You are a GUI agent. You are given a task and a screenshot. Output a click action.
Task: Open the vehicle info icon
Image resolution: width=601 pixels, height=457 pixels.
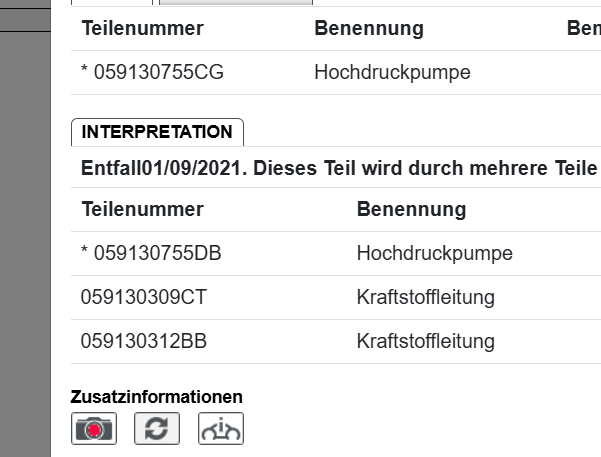click(221, 428)
